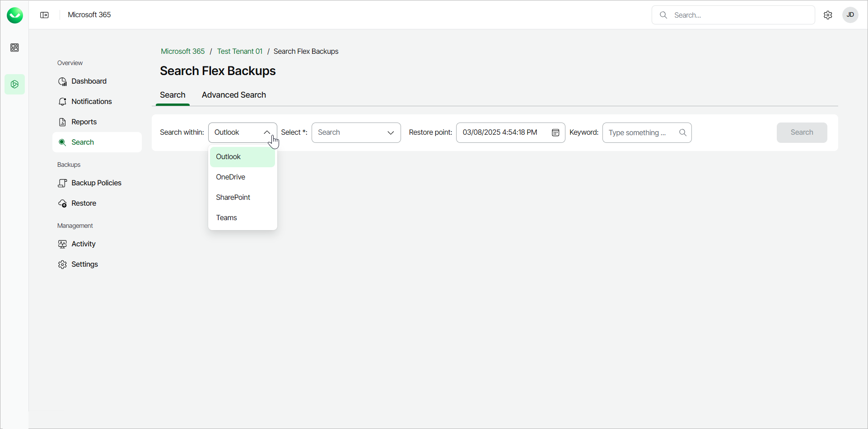Image resolution: width=868 pixels, height=429 pixels.
Task: Click the Notifications bell icon
Action: click(x=62, y=102)
